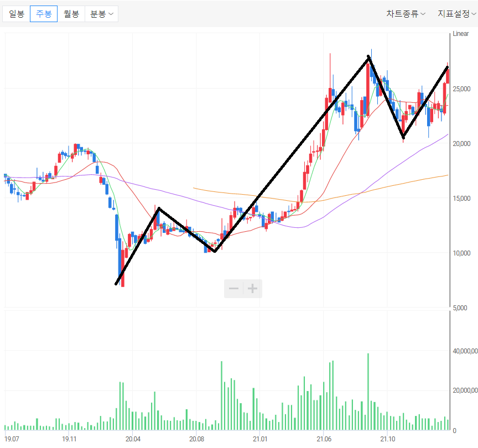The image size is (478, 448).
Task: Click the 40,000,00 volume axis label
Action: click(465, 351)
